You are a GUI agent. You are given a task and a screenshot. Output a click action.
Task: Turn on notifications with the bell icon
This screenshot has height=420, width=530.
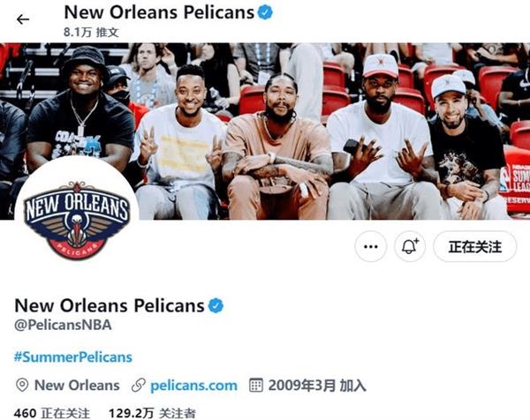coord(410,246)
